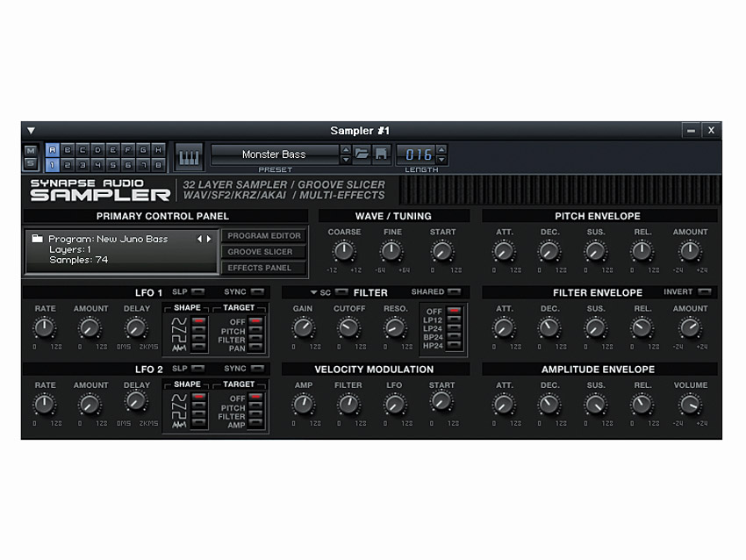Open the Program Editor
This screenshot has height=560, width=746.
[263, 235]
